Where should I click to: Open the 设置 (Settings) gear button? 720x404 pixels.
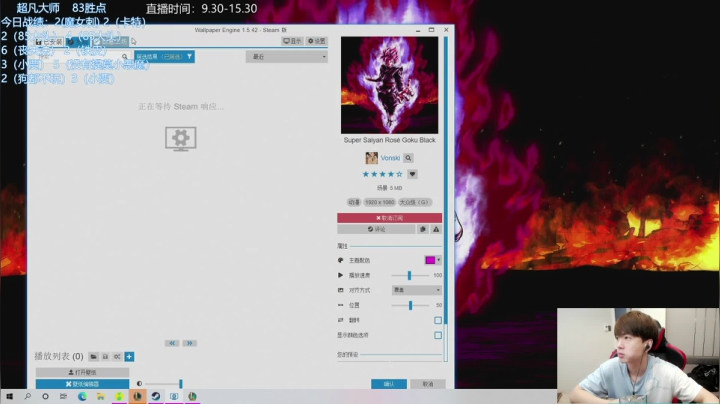point(316,41)
